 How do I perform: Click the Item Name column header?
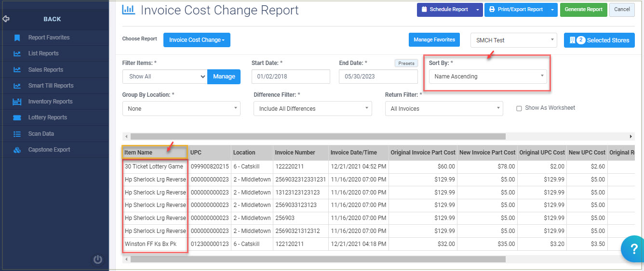coord(155,153)
